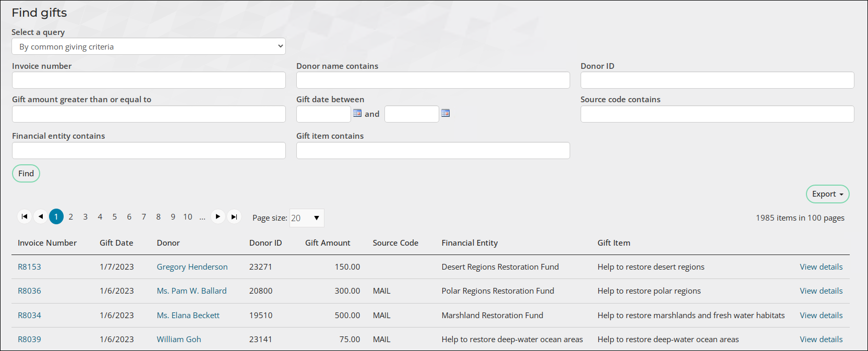Select the 1/7/2023 gift date cell
The width and height of the screenshot is (868, 351).
coord(116,267)
